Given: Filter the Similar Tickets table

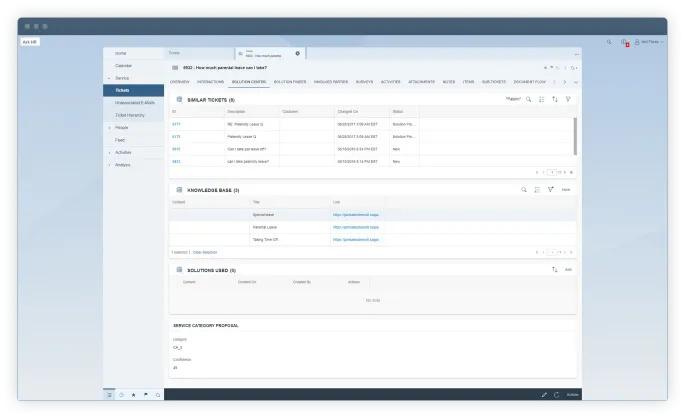Looking at the screenshot, I should [568, 100].
